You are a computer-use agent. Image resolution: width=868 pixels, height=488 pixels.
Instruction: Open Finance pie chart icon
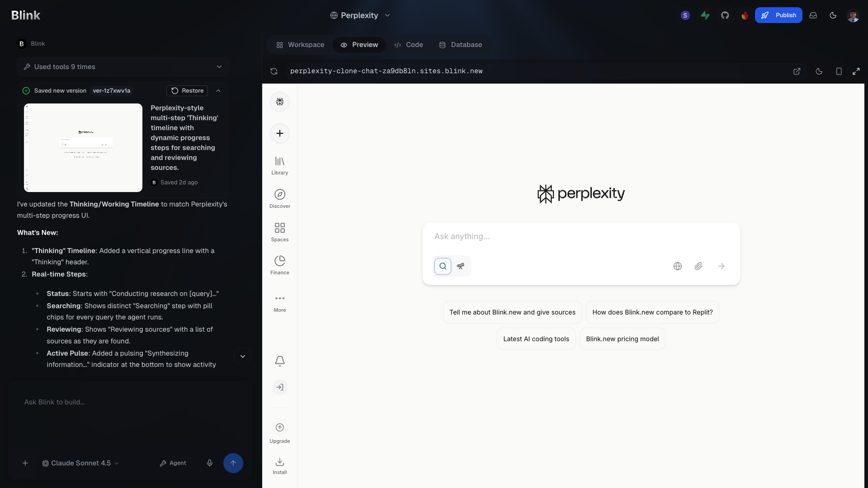280,265
